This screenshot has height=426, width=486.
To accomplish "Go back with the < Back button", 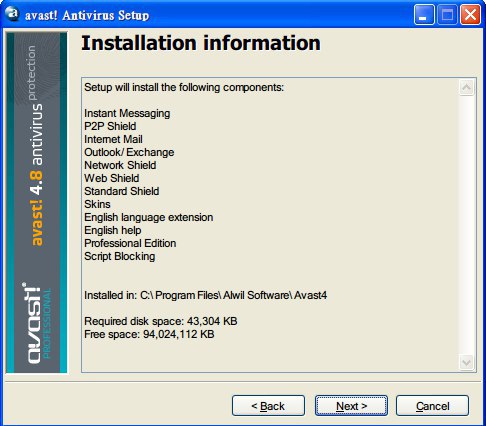I will point(268,406).
